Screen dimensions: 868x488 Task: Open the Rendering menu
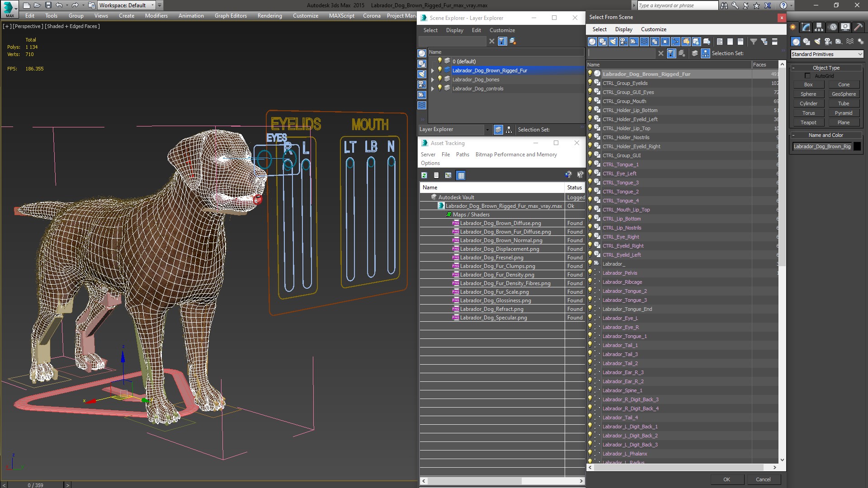[x=270, y=16]
